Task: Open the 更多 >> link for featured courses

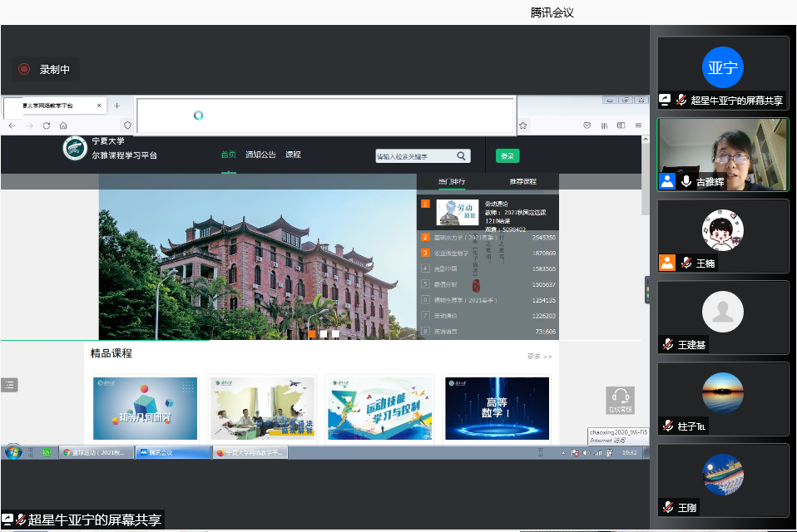Action: coord(538,357)
